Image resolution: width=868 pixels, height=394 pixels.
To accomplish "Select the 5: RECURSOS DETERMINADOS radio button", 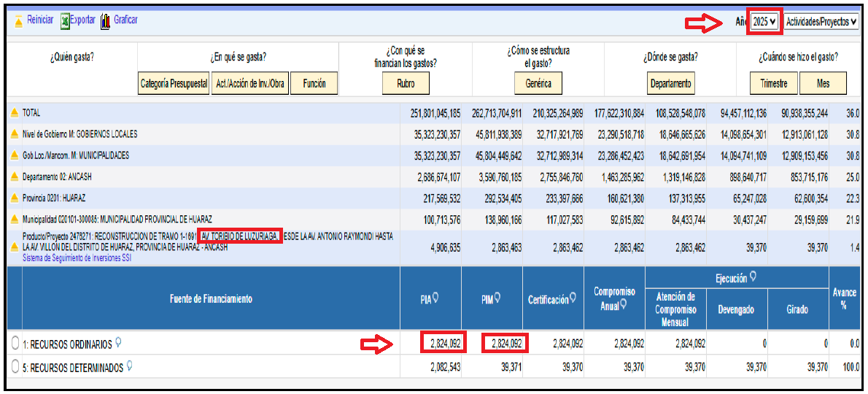I will 15,368.
